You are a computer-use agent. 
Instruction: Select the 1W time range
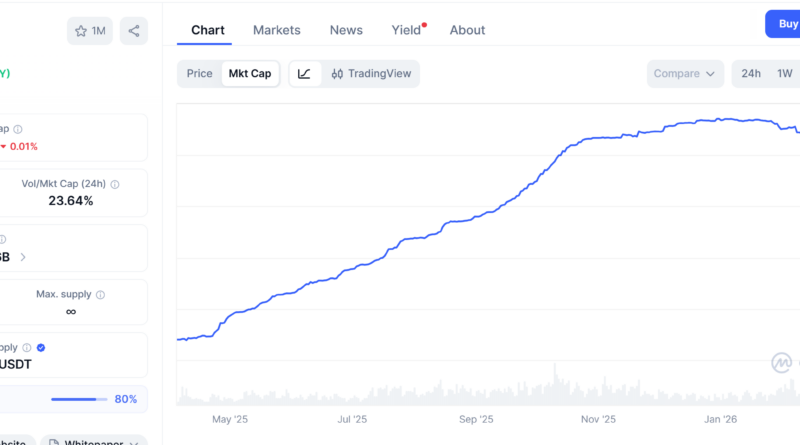coord(785,73)
